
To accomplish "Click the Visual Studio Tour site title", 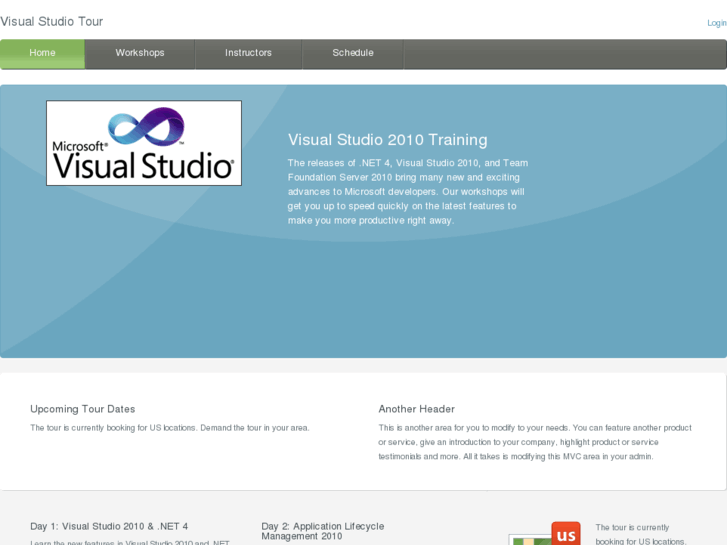I will 51,22.
